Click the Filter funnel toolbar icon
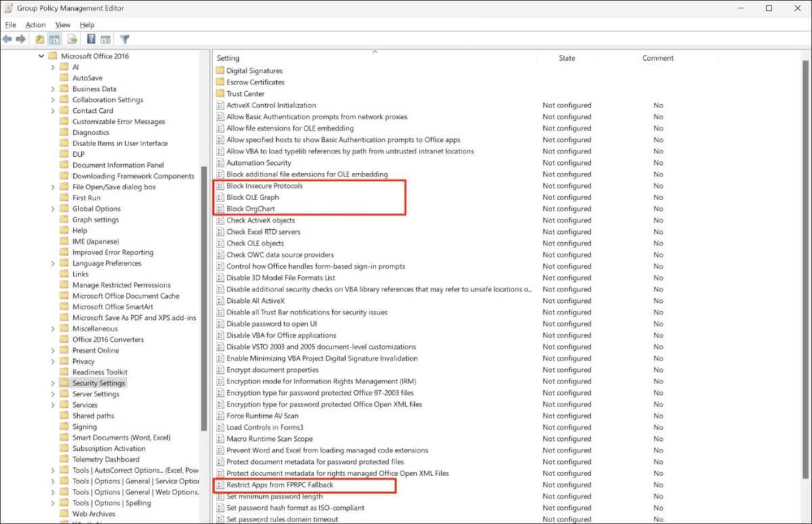The height and width of the screenshot is (524, 812). click(x=125, y=39)
